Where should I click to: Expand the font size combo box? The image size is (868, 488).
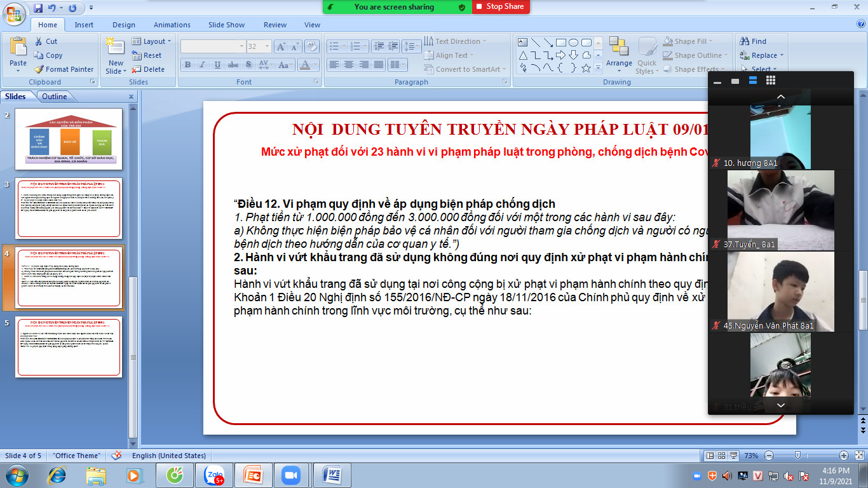(268, 46)
